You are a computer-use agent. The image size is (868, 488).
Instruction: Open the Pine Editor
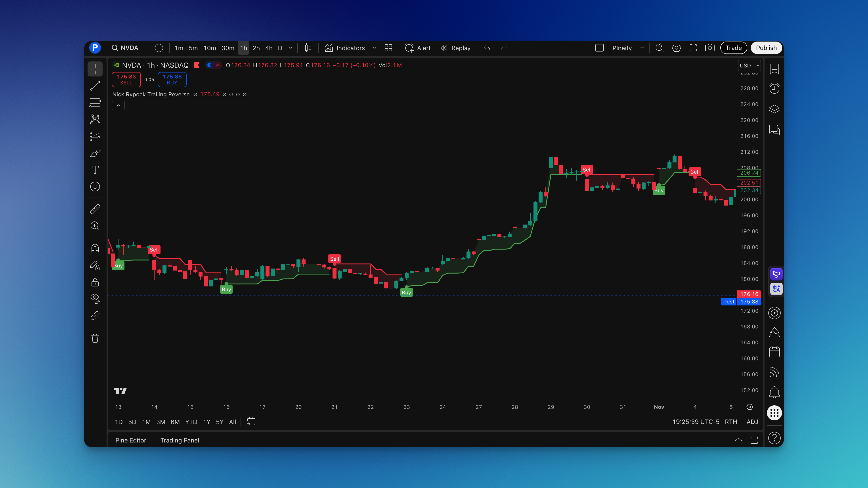[130, 440]
